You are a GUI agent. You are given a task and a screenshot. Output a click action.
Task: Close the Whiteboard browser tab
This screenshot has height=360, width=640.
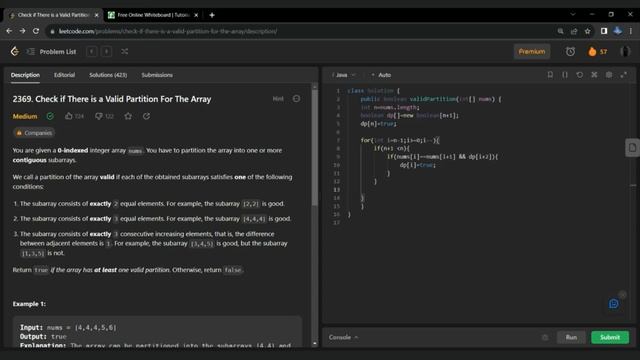(196, 15)
